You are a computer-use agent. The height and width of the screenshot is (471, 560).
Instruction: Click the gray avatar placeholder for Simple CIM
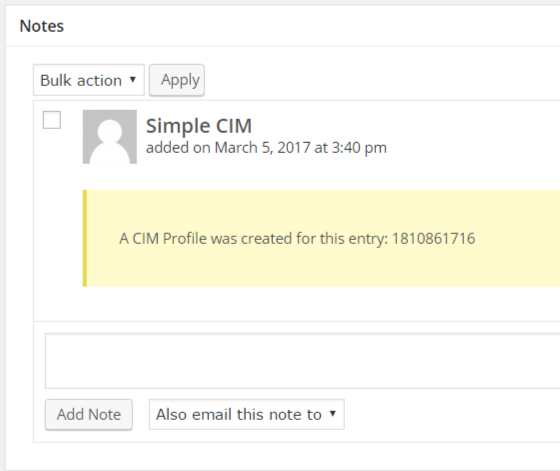(110, 137)
